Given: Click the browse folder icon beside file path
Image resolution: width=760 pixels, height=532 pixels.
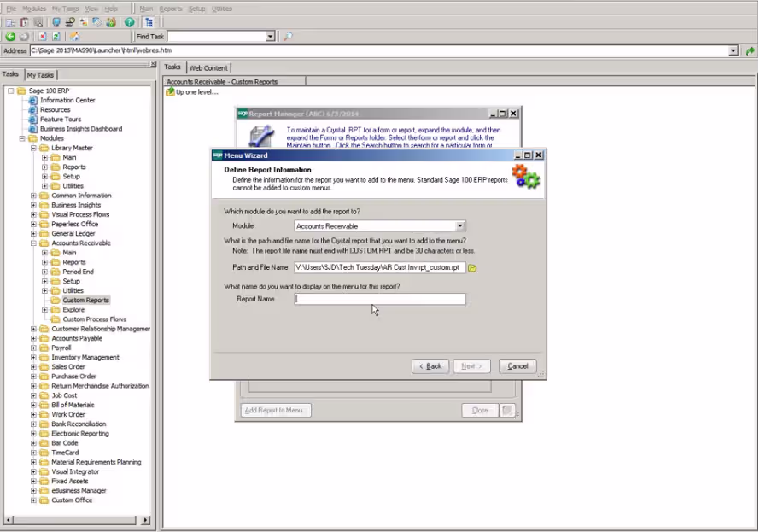Looking at the screenshot, I should tap(472, 268).
